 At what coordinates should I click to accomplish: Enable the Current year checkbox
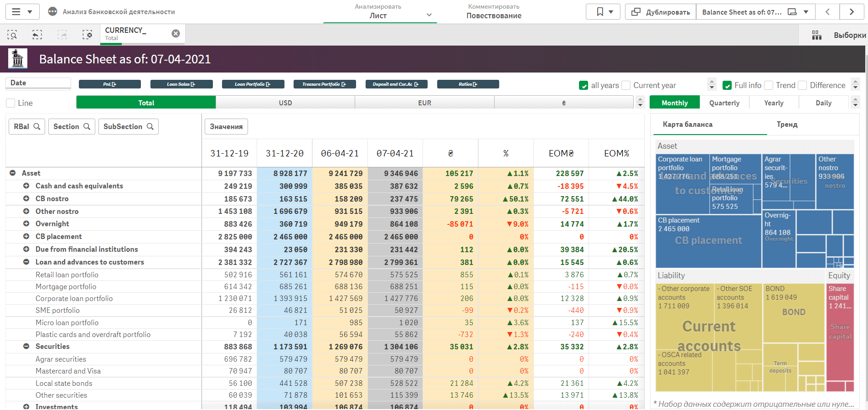tap(626, 85)
